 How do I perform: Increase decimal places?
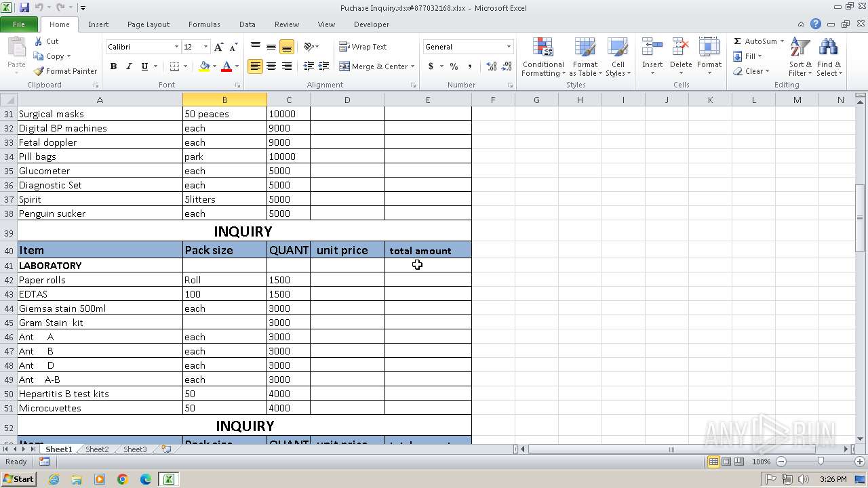492,66
